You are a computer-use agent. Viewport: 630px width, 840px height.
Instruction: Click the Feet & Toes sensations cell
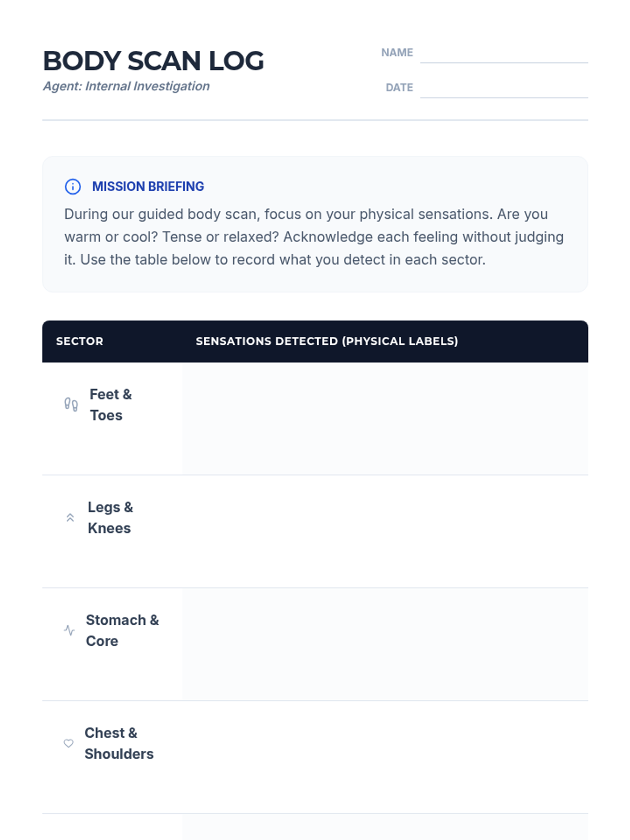point(385,418)
